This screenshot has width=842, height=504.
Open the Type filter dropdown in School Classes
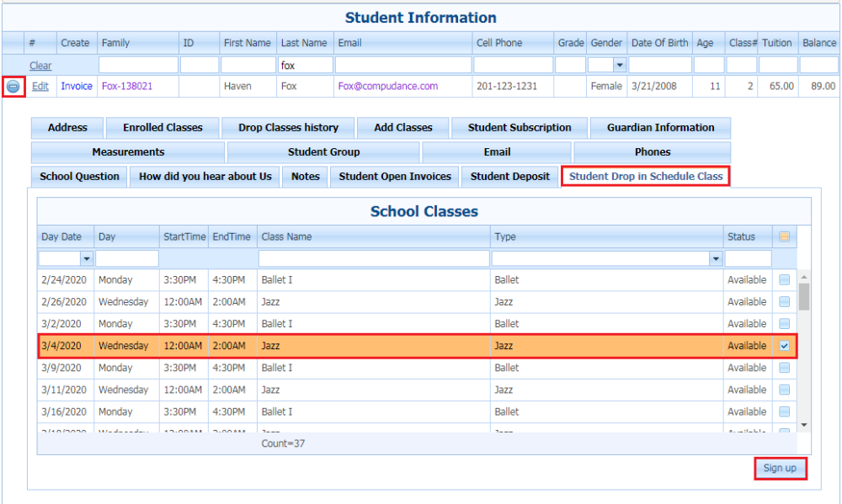click(x=716, y=258)
